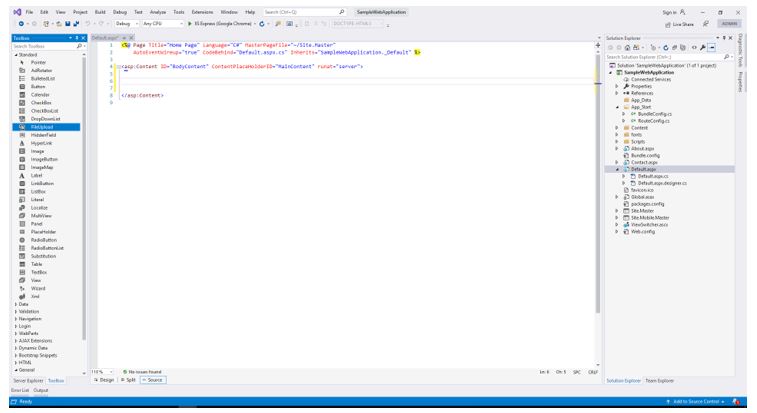The height and width of the screenshot is (413, 757).
Task: Click the wrench Properties icon in Solution Explorer toolbar
Action: click(703, 47)
